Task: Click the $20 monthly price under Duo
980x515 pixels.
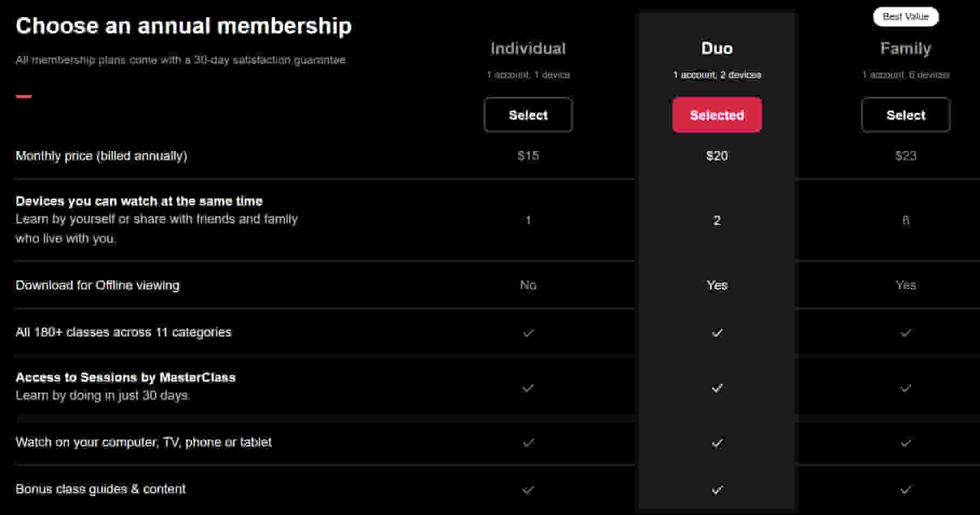Action: (x=717, y=156)
